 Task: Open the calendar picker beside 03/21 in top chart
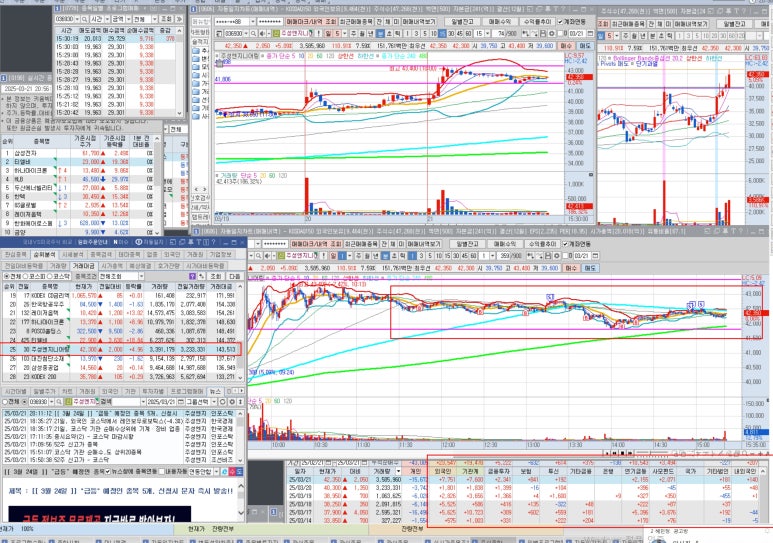tap(590, 34)
